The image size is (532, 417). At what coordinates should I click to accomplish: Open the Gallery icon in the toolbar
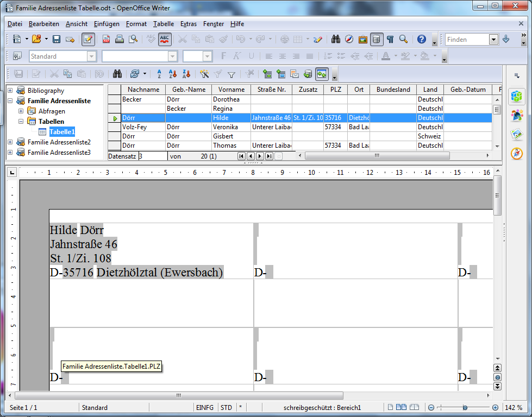click(x=362, y=39)
